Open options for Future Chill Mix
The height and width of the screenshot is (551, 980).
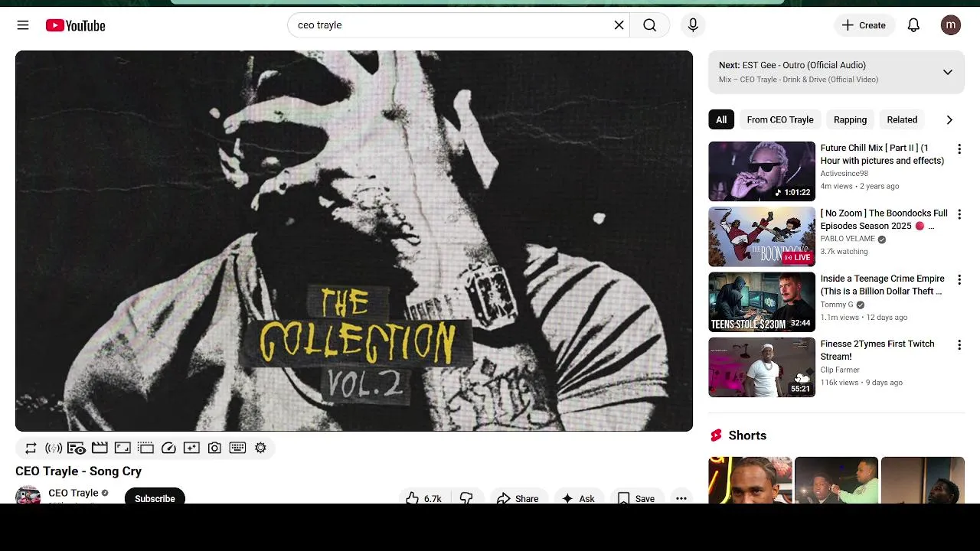959,149
